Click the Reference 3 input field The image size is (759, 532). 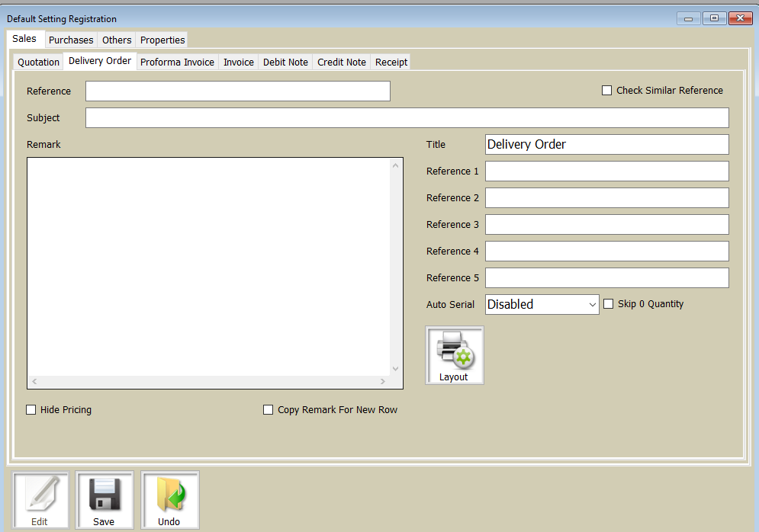pyautogui.click(x=607, y=224)
